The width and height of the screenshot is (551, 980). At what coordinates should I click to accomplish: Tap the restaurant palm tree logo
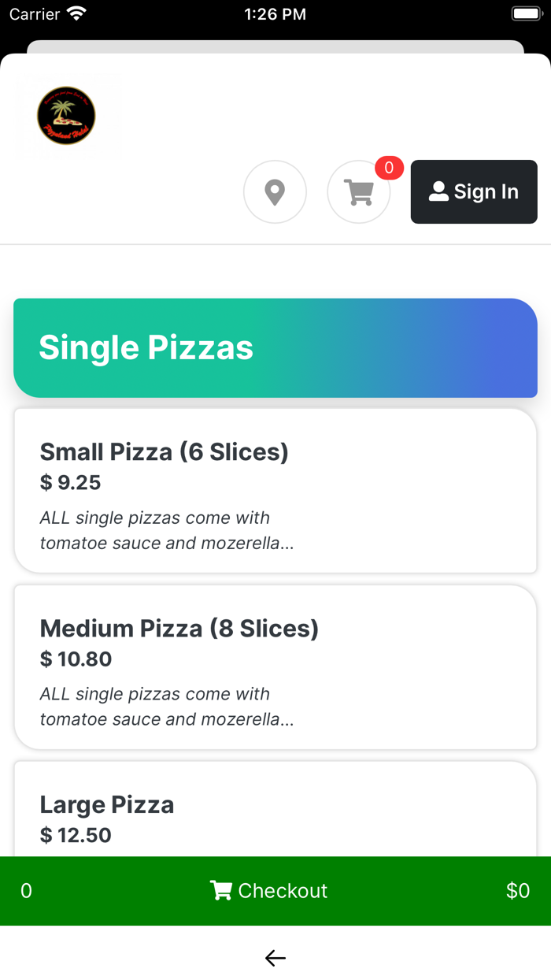coord(67,116)
